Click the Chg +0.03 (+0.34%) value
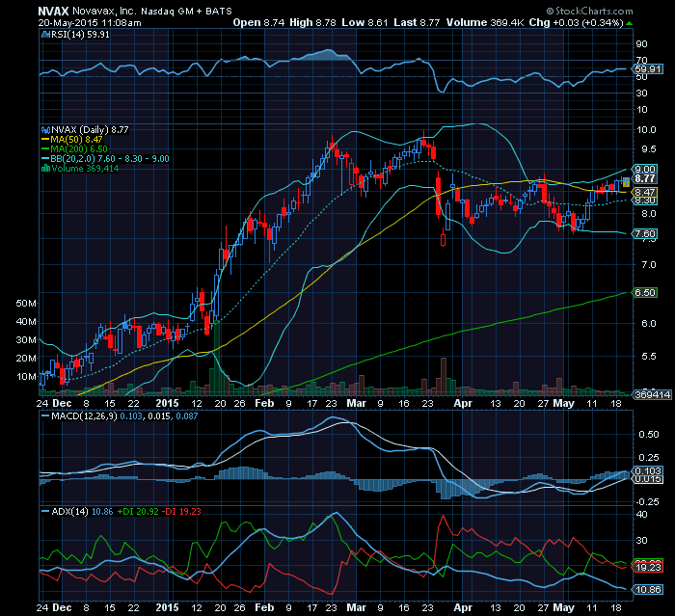Viewport: 675px width, 616px height. click(576, 23)
